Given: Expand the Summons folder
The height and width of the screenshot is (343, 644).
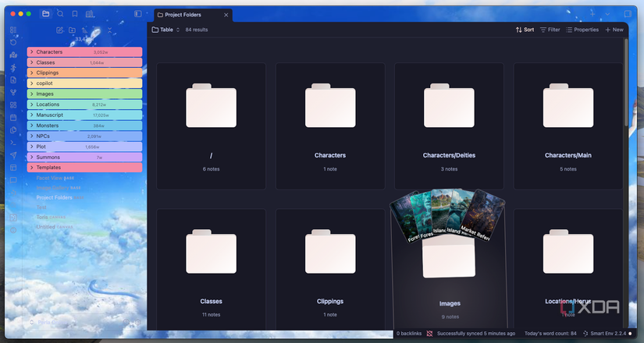Looking at the screenshot, I should click(x=84, y=157).
